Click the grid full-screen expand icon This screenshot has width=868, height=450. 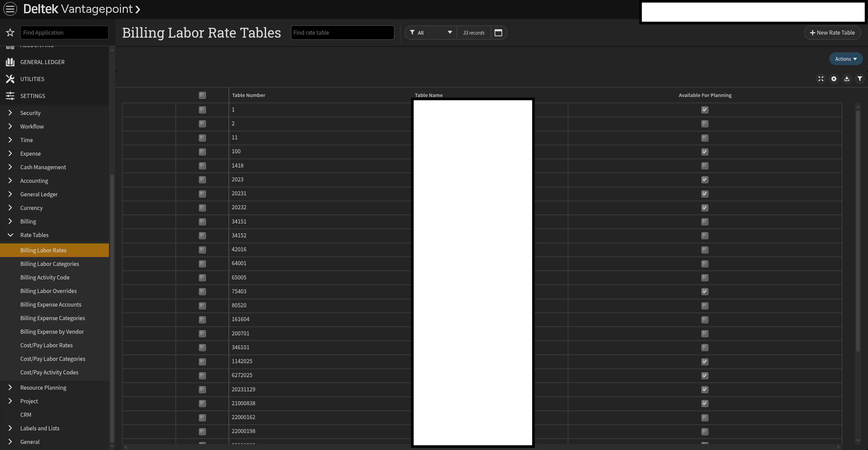point(821,79)
